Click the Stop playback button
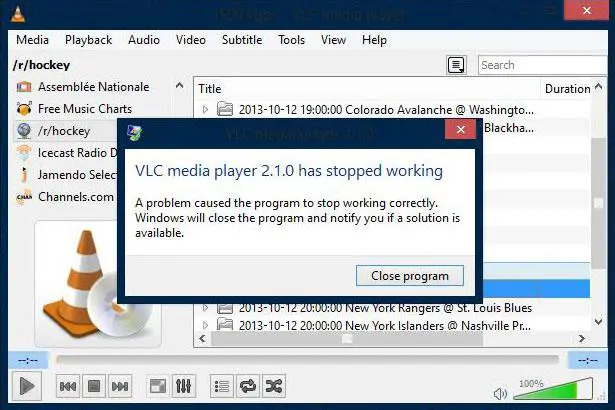 tap(94, 387)
